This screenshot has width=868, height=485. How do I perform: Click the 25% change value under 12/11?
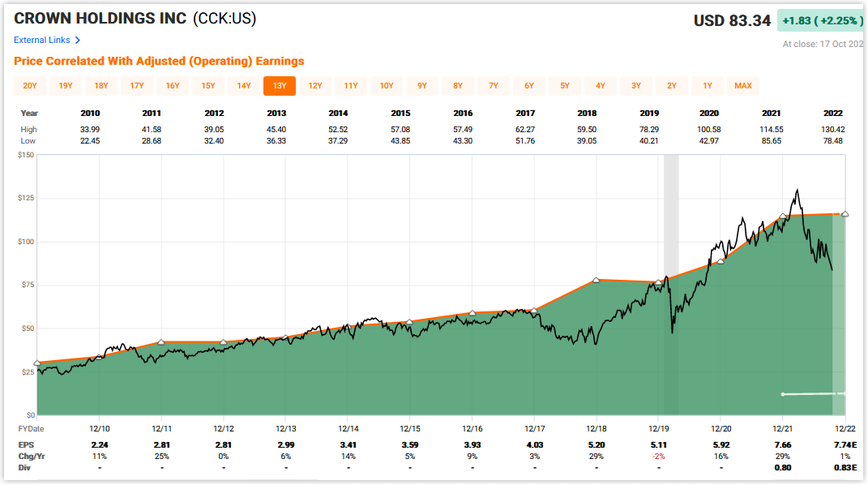161,457
